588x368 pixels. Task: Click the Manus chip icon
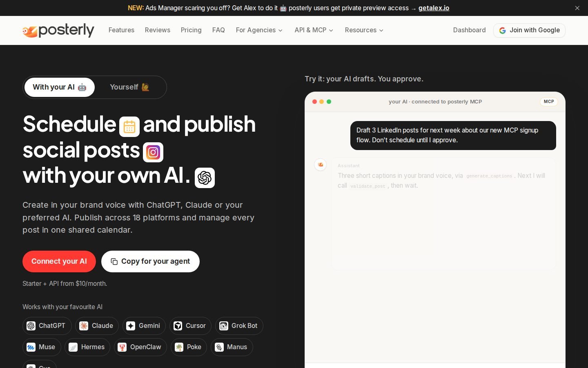point(219,347)
